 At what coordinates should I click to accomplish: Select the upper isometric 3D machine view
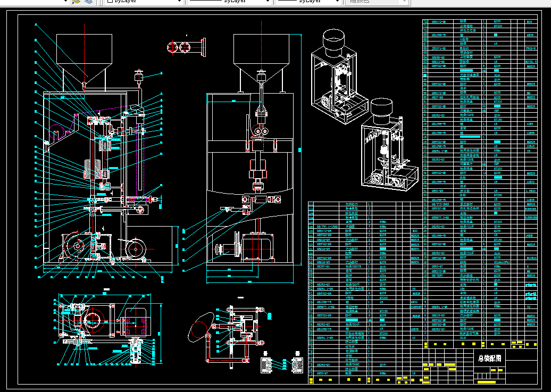339,77
